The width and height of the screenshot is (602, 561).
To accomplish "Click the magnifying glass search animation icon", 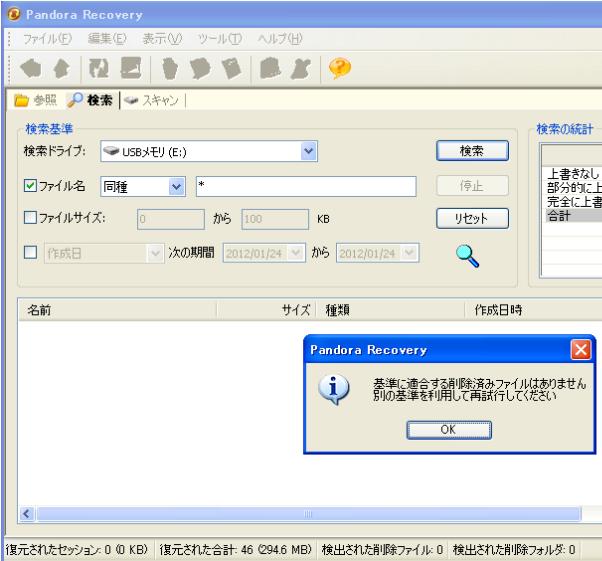I will point(467,255).
